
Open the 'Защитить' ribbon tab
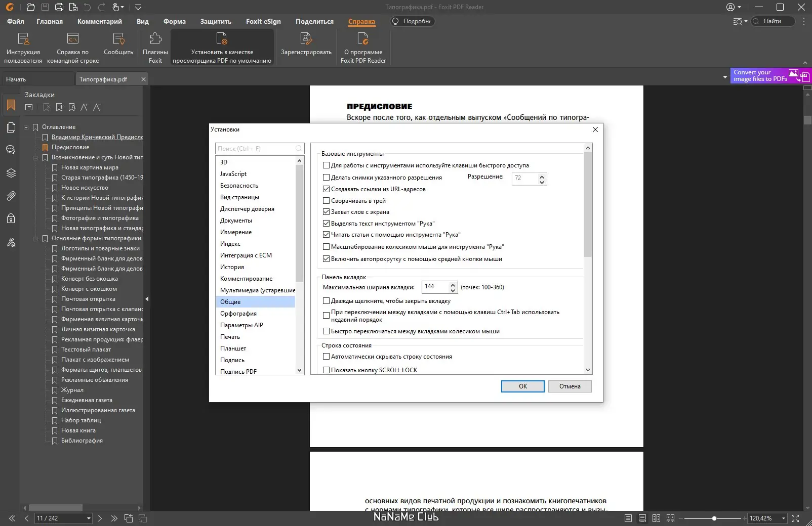click(x=216, y=21)
